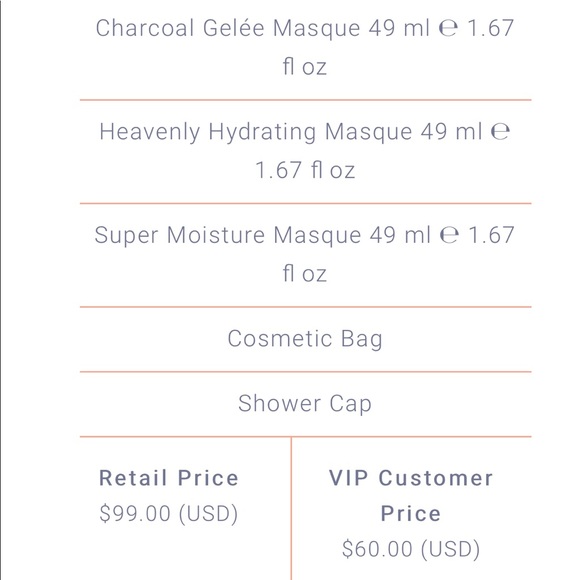Click the word Hydrating in the second row

tap(262, 132)
